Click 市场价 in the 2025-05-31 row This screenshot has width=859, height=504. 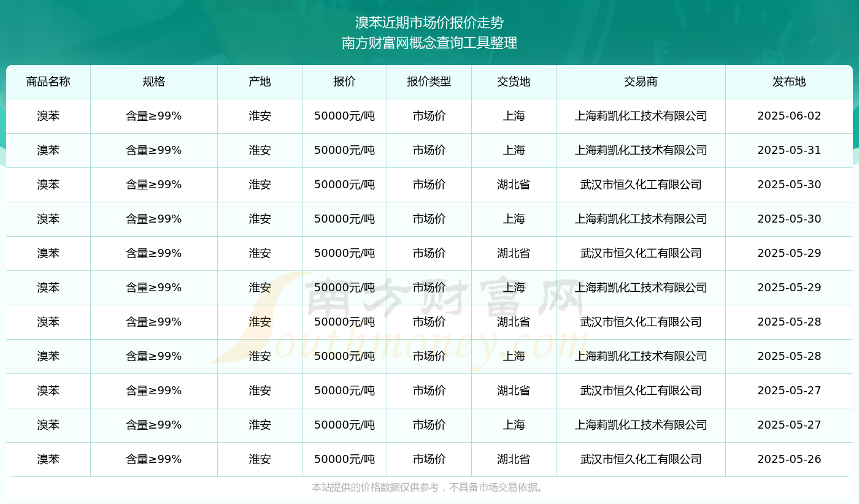click(x=429, y=150)
